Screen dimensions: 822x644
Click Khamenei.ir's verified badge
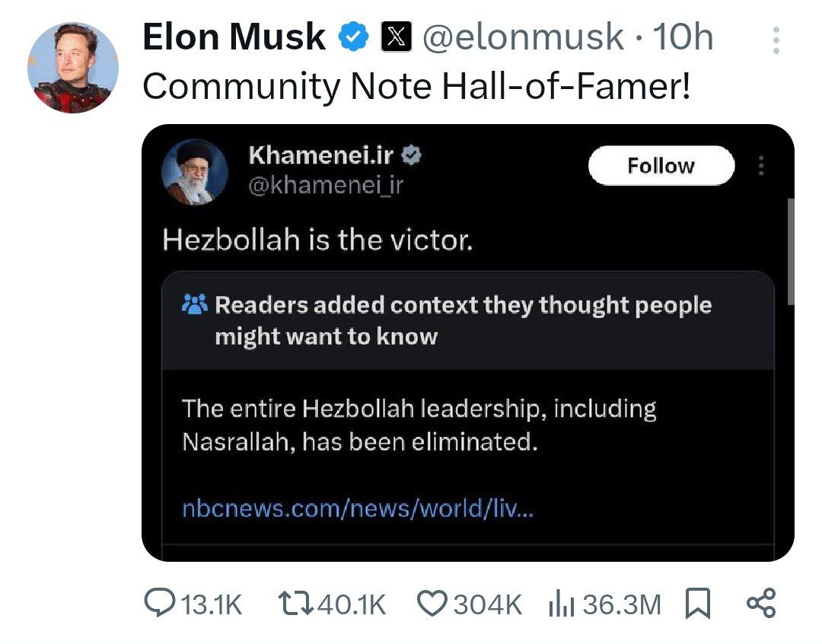pyautogui.click(x=413, y=156)
